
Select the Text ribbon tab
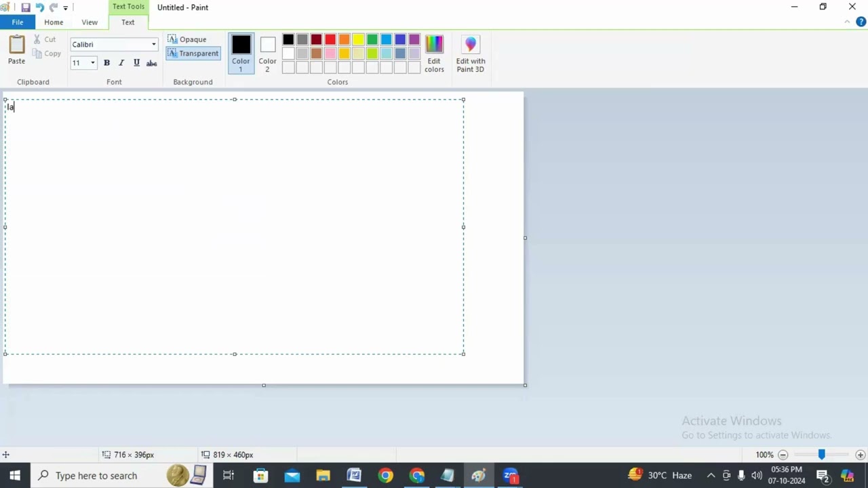coord(128,22)
